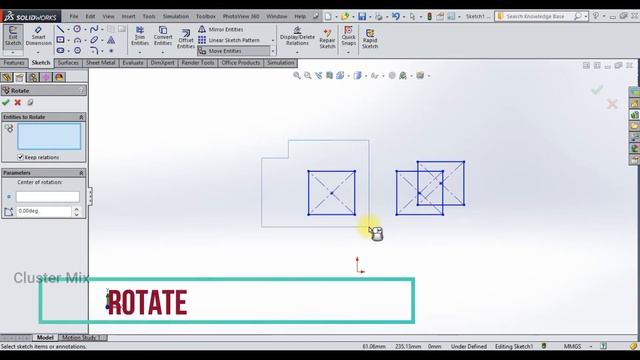Image resolution: width=640 pixels, height=360 pixels.
Task: Open the Line tool dropdown arrow
Action: tap(68, 29)
